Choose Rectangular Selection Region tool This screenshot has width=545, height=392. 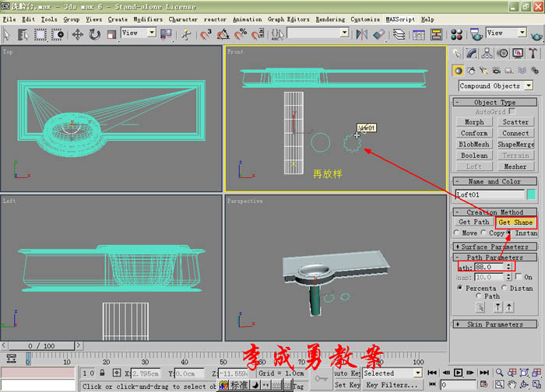[40, 34]
